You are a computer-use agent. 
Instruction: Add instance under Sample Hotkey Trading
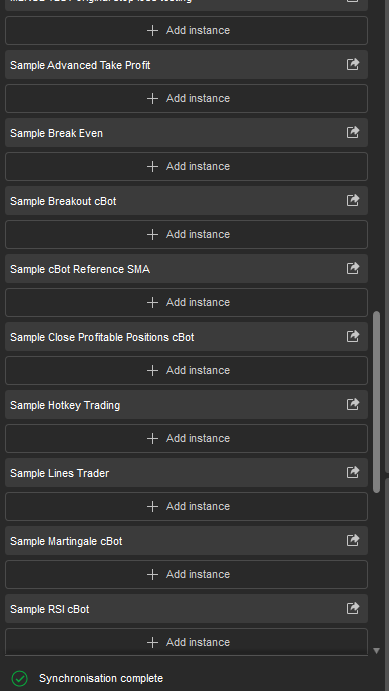[186, 438]
